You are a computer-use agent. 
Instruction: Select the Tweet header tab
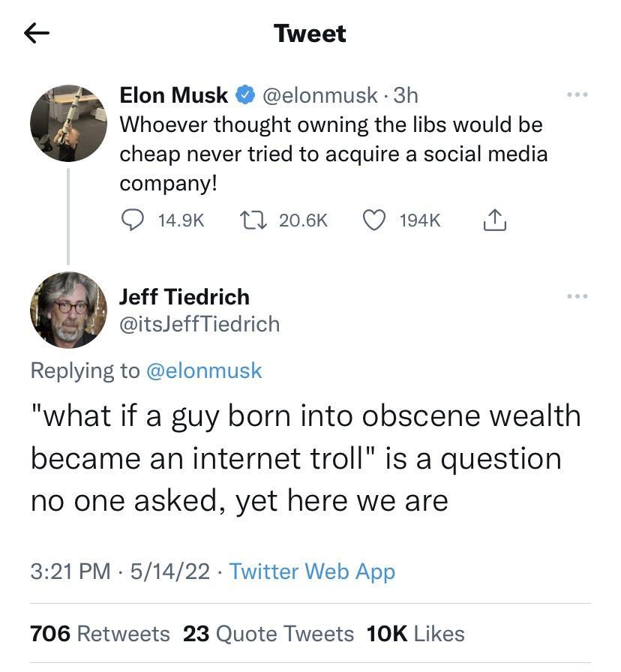point(310,33)
